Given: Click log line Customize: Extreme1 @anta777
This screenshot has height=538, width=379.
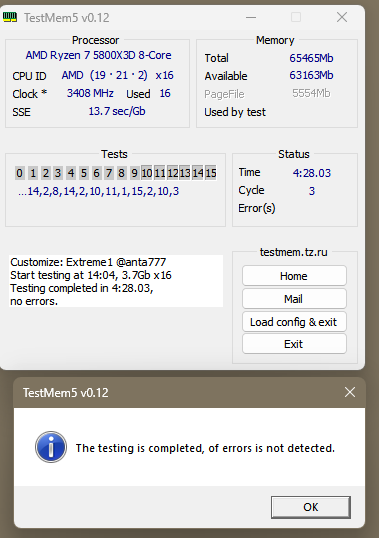Looking at the screenshot, I should tap(88, 262).
